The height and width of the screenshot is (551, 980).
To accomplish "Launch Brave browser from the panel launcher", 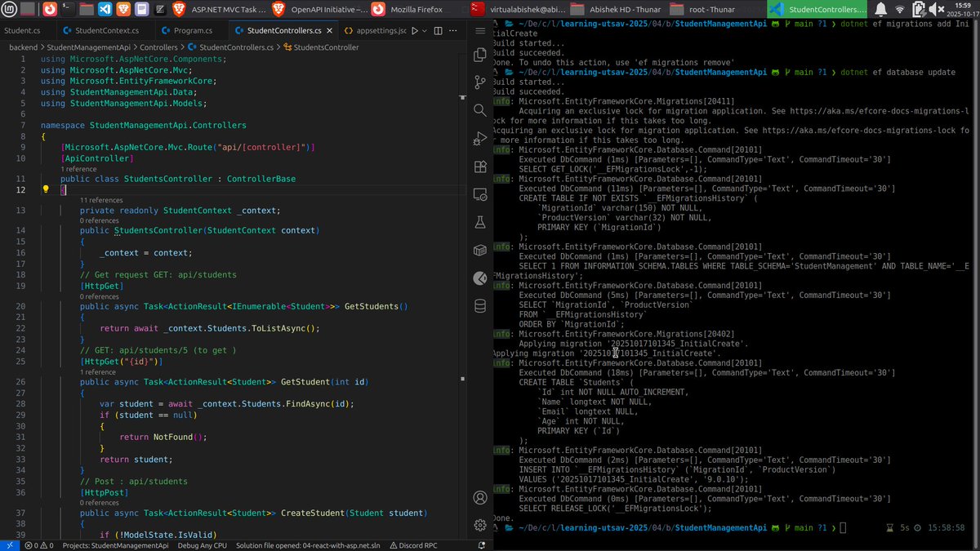I will (123, 10).
